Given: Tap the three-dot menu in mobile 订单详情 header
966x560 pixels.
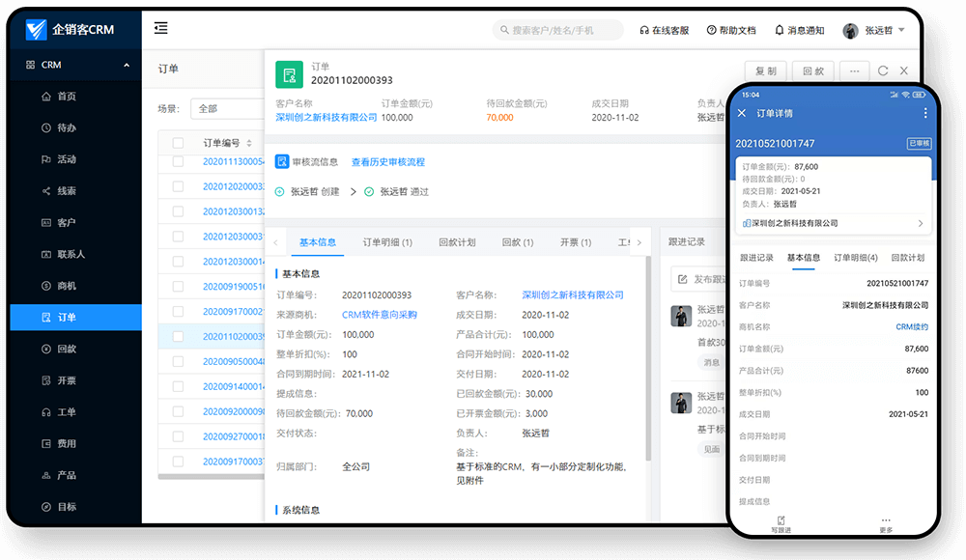Looking at the screenshot, I should 924,113.
